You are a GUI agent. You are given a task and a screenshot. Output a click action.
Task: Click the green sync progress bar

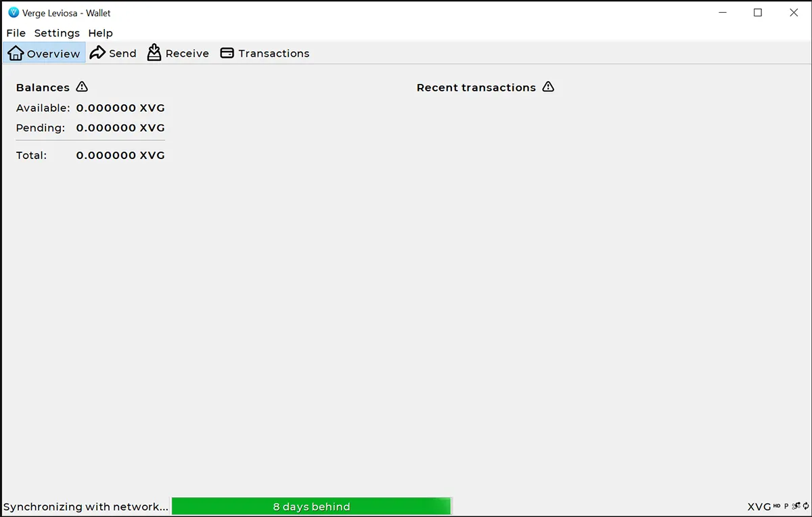click(x=311, y=506)
